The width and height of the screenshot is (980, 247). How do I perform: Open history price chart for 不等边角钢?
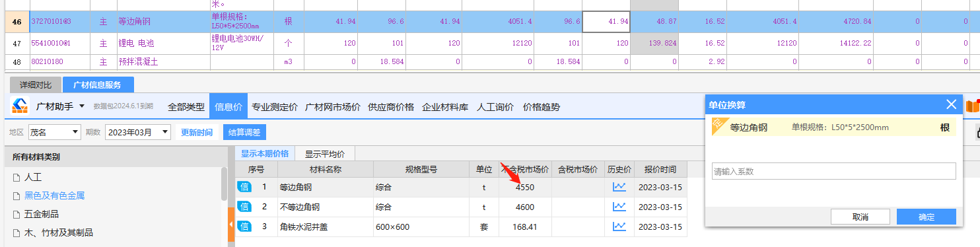(x=619, y=207)
